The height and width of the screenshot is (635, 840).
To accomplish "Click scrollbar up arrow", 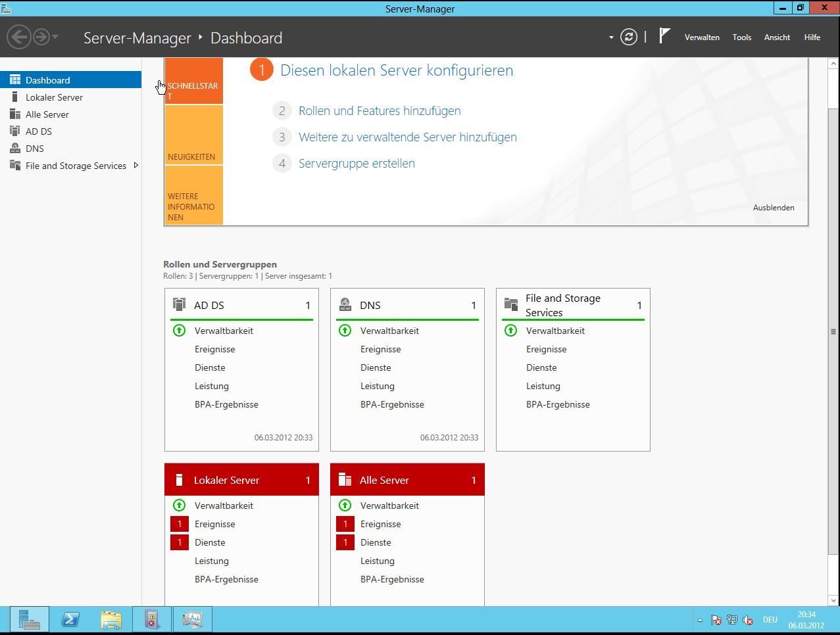I will click(x=833, y=63).
